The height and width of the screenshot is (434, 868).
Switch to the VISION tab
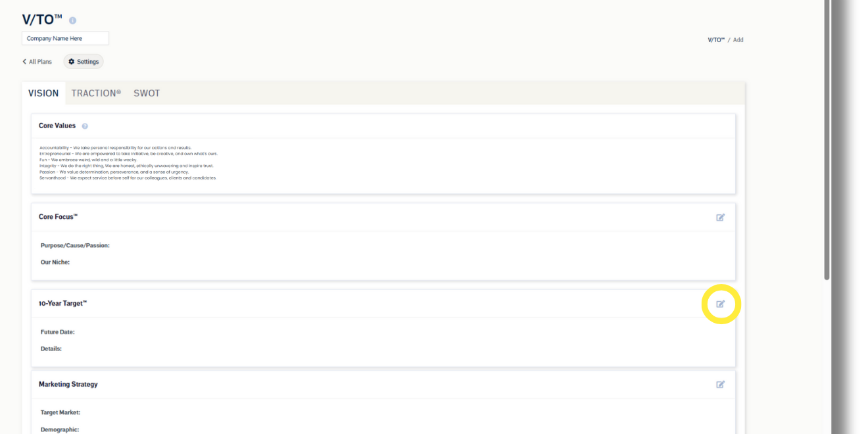tap(43, 93)
